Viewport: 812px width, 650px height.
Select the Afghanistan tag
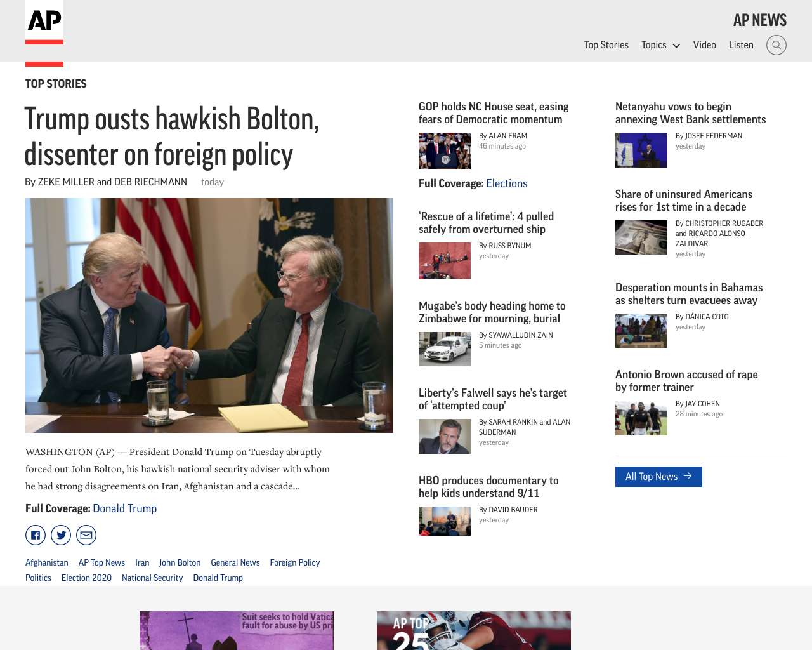47,562
